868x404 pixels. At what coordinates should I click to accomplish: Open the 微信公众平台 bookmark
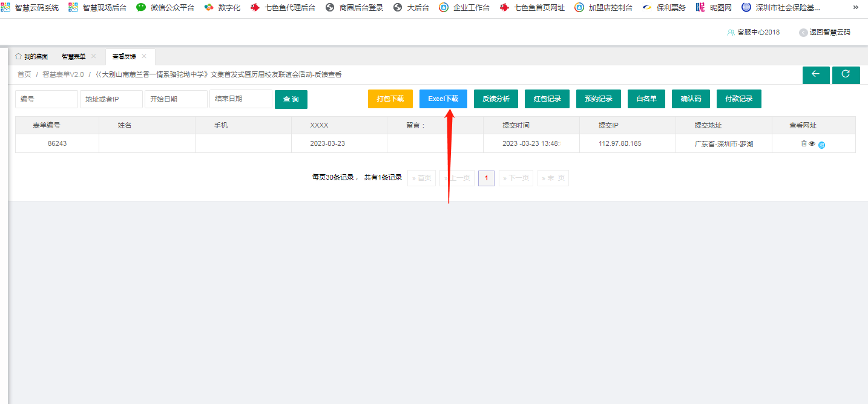click(165, 8)
